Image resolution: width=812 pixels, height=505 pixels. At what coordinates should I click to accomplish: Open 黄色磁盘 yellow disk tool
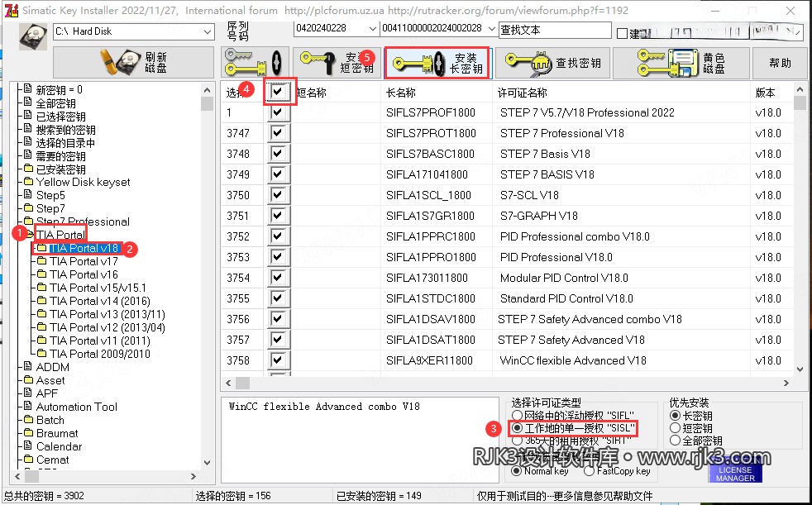pos(681,63)
